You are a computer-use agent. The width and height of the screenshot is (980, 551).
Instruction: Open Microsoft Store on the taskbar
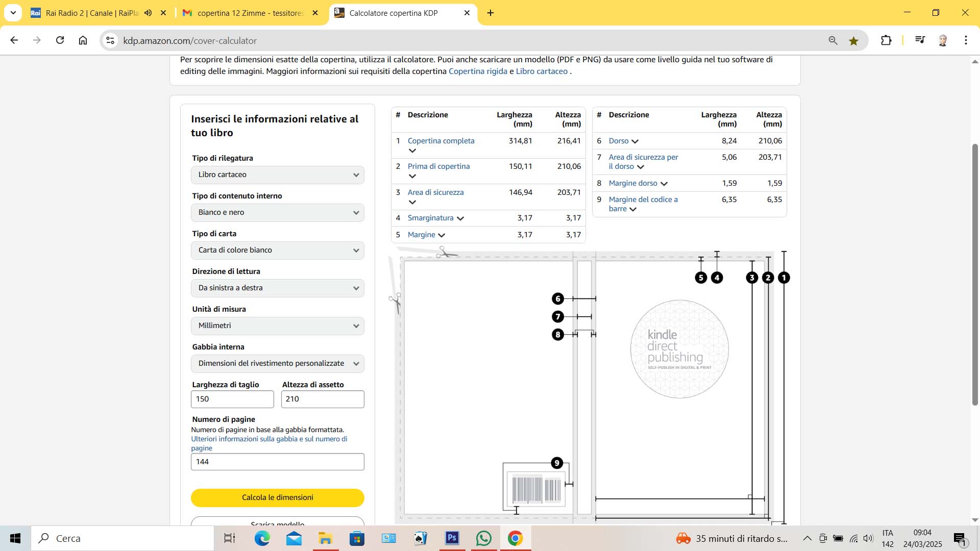click(357, 538)
